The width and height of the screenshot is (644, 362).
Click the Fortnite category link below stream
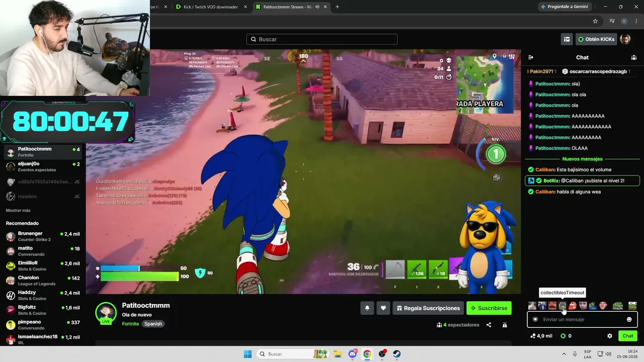point(130,324)
